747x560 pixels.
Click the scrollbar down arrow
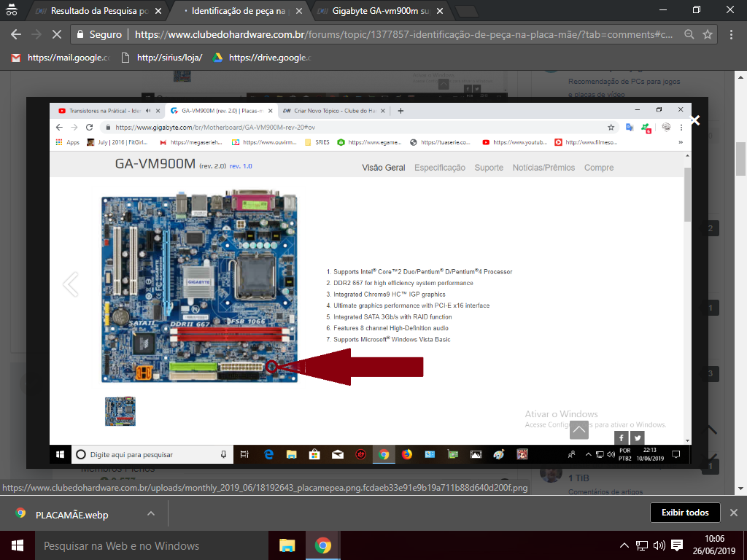741,488
